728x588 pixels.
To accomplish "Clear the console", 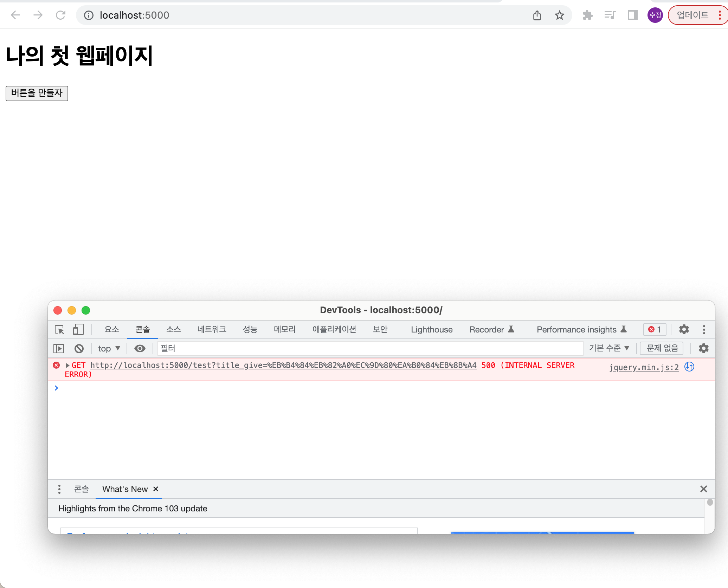I will 79,348.
